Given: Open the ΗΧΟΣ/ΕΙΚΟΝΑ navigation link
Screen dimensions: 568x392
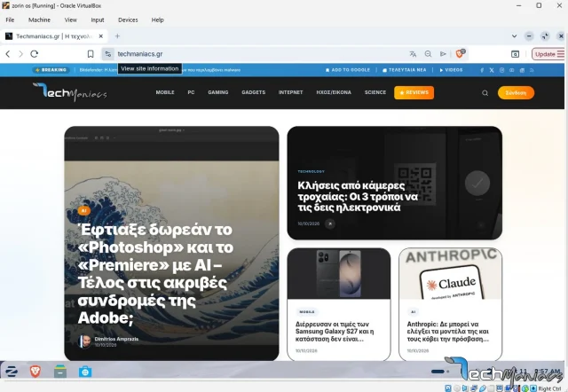Looking at the screenshot, I should [334, 92].
